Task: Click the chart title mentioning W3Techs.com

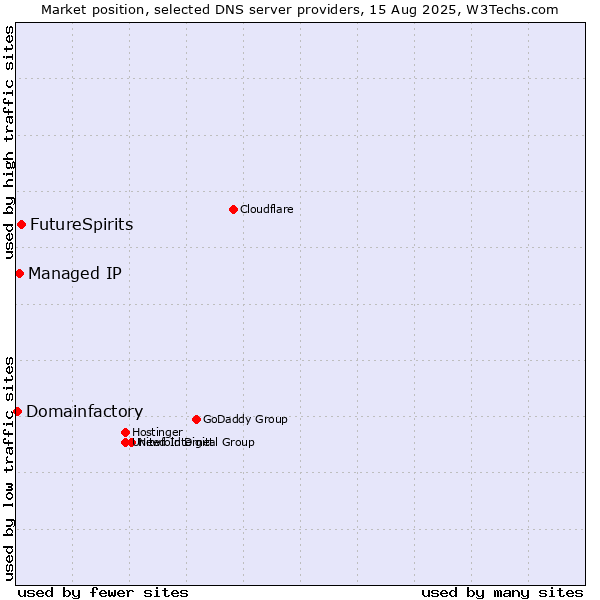Action: [300, 10]
